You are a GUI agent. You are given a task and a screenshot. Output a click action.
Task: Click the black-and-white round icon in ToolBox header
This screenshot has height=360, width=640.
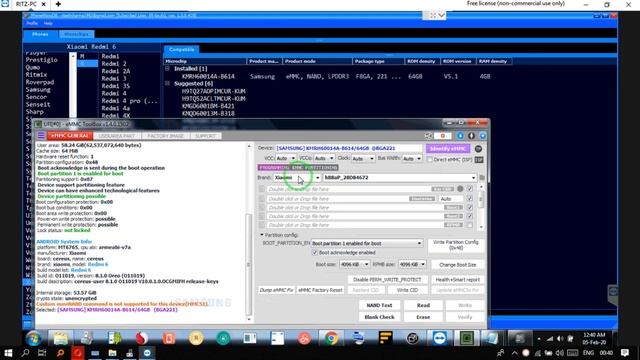[471, 136]
